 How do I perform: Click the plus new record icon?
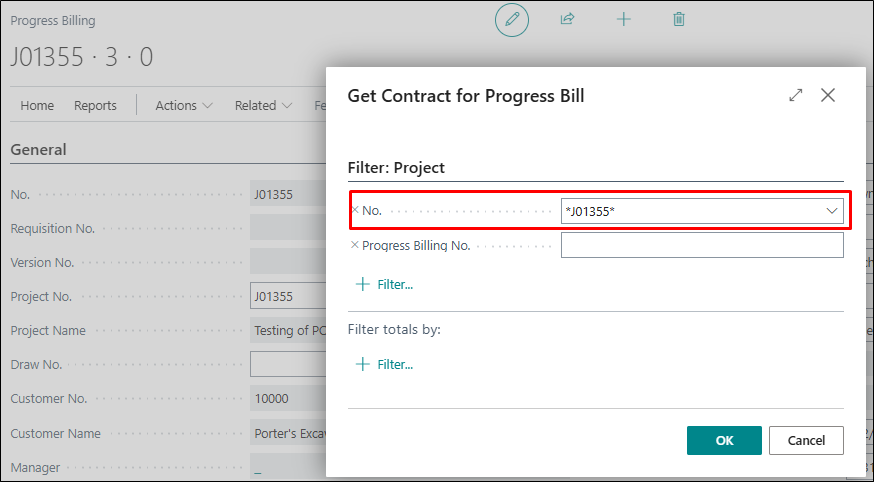tap(624, 19)
